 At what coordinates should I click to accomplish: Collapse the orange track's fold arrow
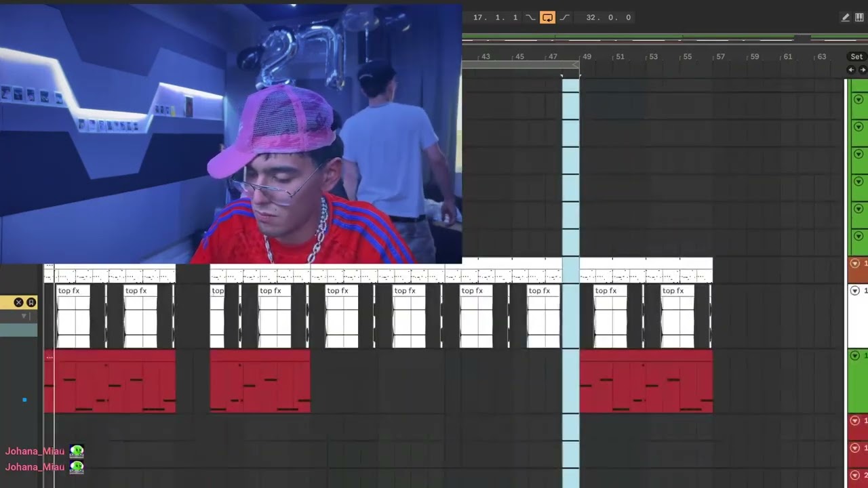[855, 264]
